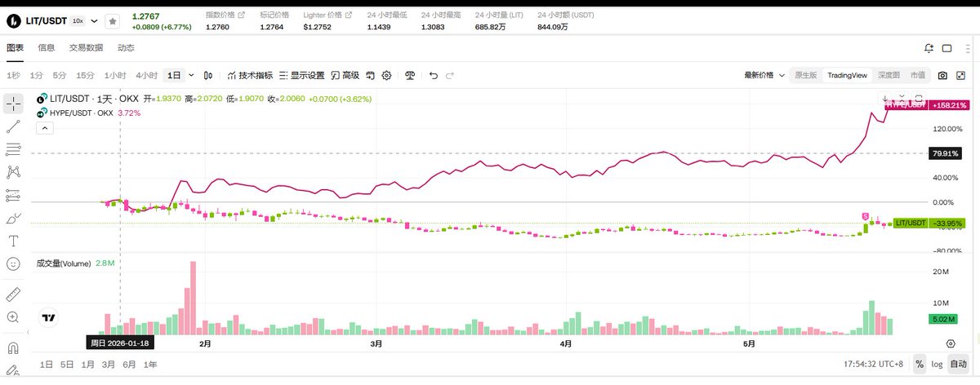This screenshot has width=980, height=385.
Task: Select the 4小时 interval
Action: click(146, 75)
